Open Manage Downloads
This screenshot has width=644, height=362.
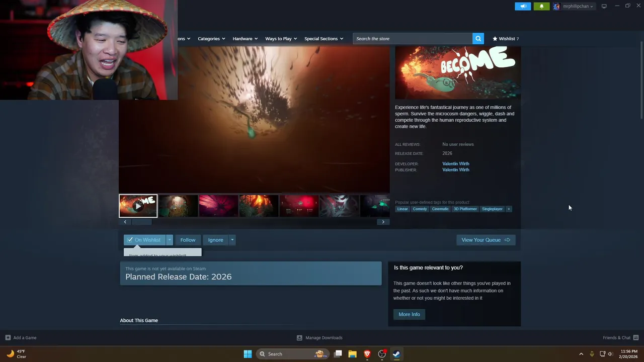[x=319, y=337]
